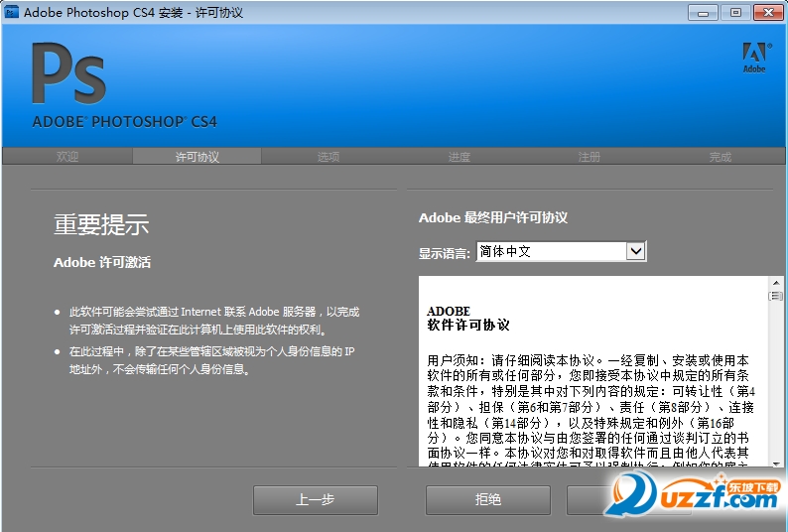Select the 注册 step tab
Viewport: 788px width, 532px height.
point(589,157)
